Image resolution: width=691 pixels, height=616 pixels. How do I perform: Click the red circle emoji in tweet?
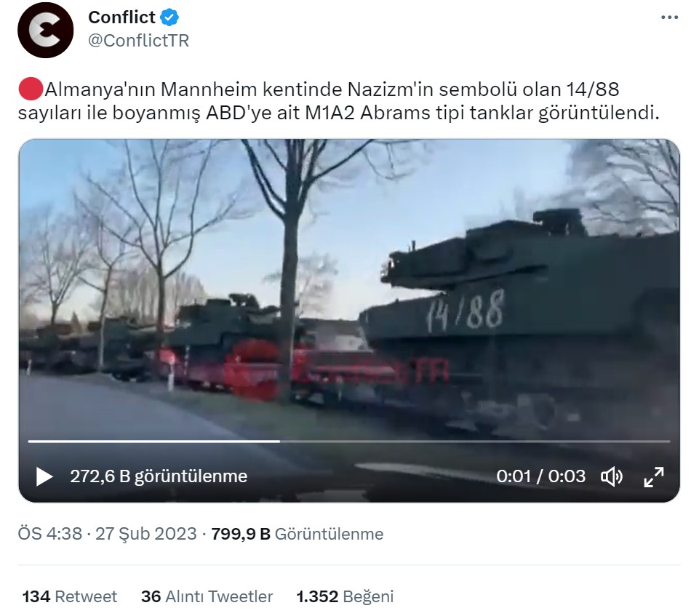tap(31, 89)
